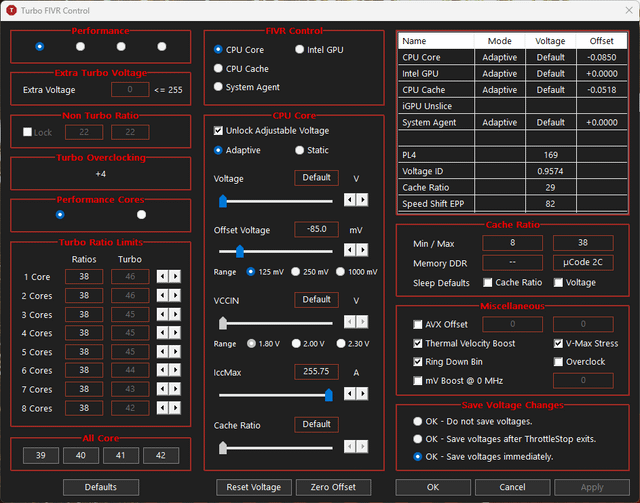Step Voltage slider right with arrow button
The image size is (640, 503).
tap(362, 200)
